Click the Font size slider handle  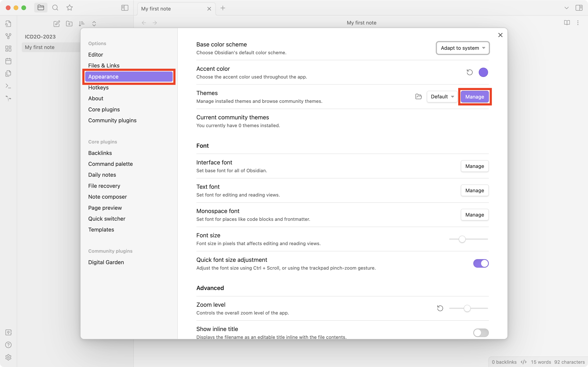tap(462, 239)
